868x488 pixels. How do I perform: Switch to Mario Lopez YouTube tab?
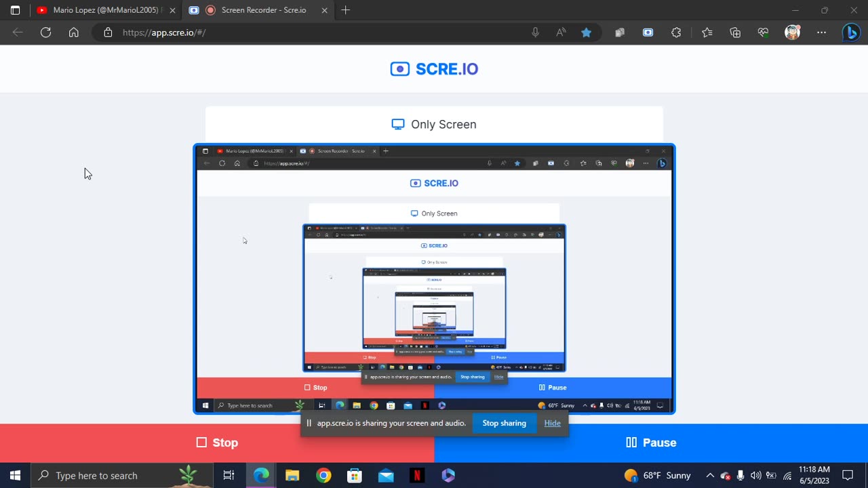106,10
